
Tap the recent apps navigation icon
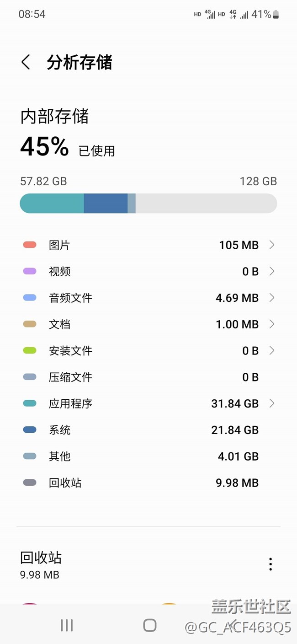(67, 625)
